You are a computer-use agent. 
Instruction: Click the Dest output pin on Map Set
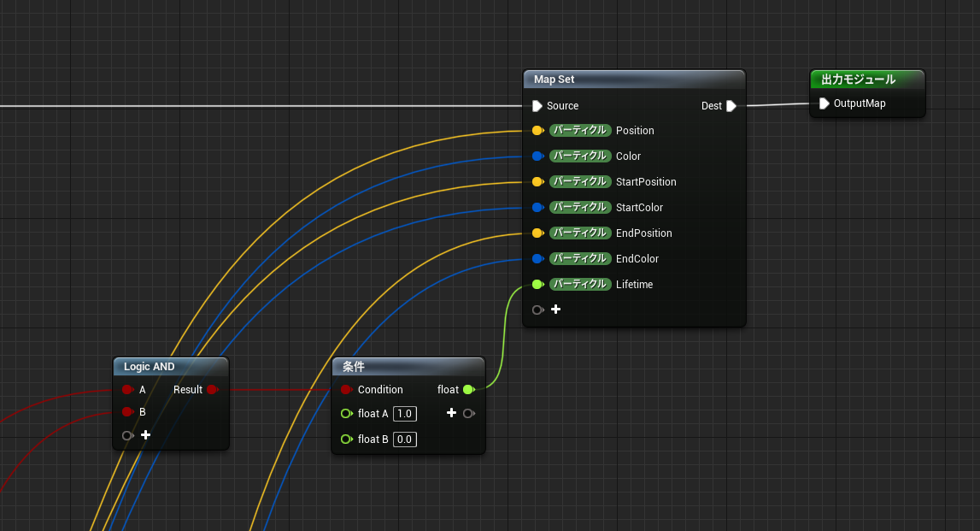[731, 106]
